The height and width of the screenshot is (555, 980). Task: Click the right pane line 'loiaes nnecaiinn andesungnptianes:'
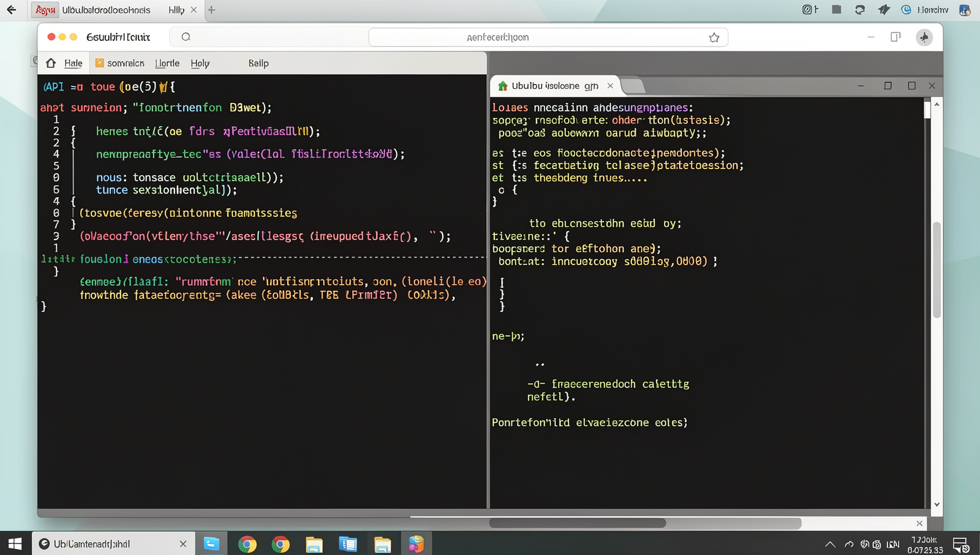pyautogui.click(x=592, y=108)
